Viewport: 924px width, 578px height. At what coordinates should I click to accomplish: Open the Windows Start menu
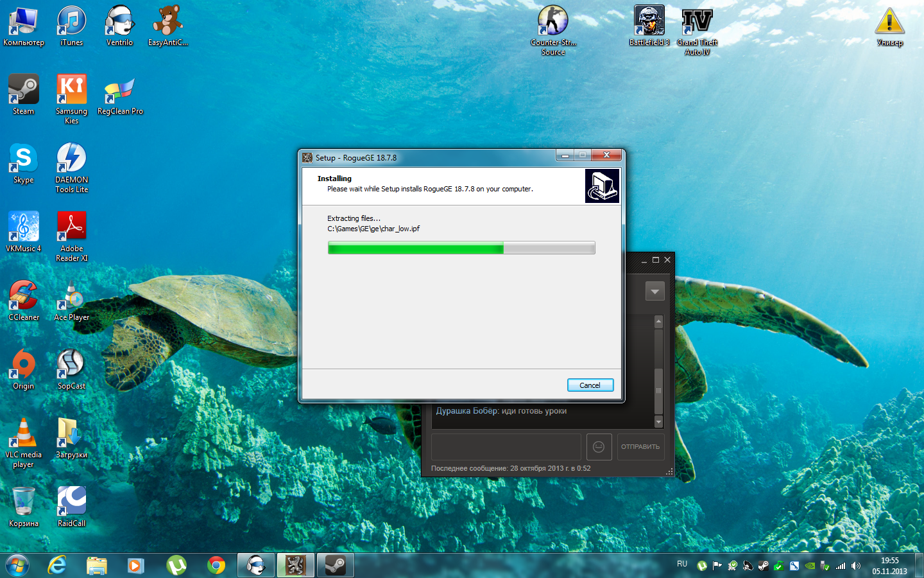click(17, 565)
